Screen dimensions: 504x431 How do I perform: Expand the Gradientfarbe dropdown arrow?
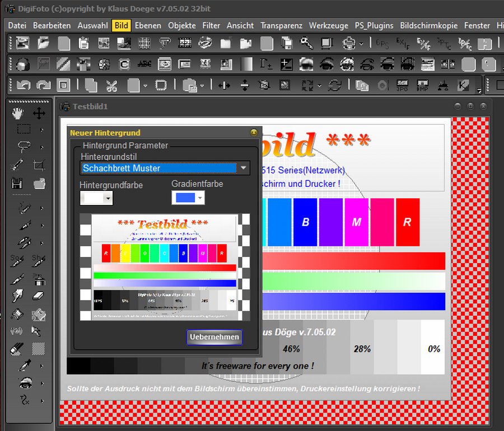pyautogui.click(x=200, y=198)
